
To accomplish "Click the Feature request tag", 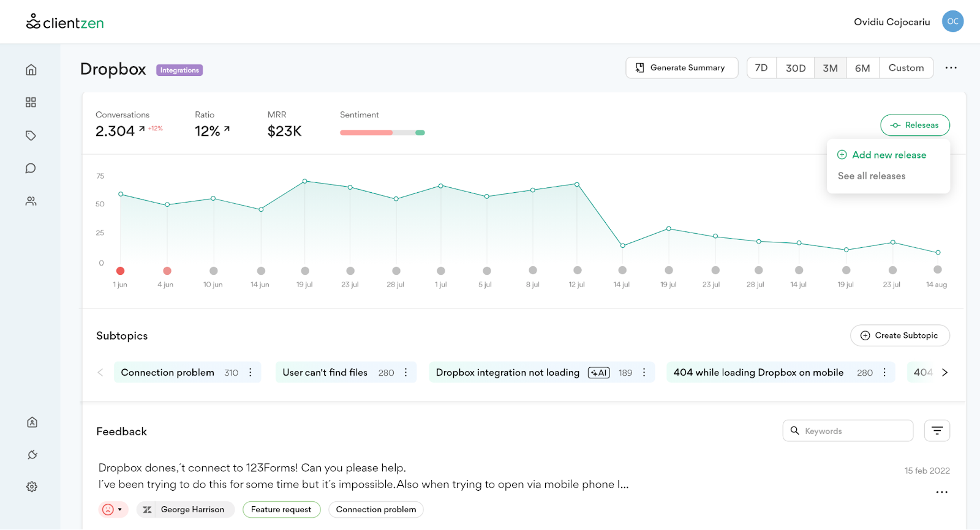I will click(281, 509).
